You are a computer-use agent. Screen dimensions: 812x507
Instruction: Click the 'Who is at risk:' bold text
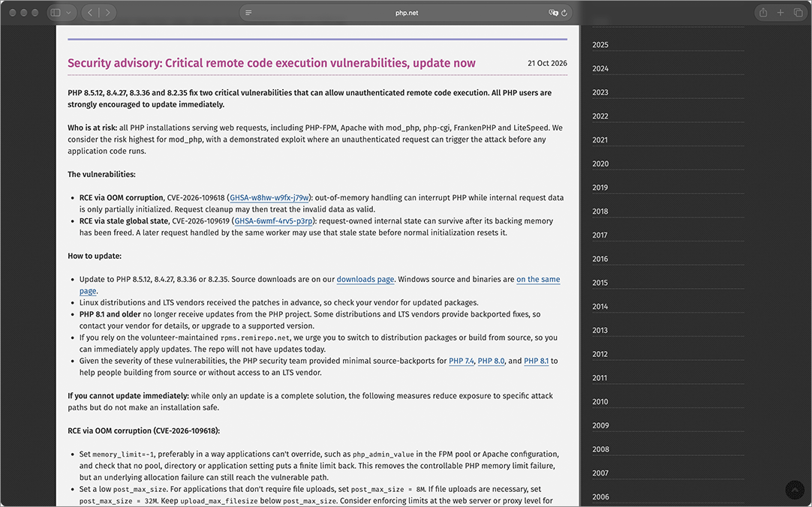coord(92,127)
